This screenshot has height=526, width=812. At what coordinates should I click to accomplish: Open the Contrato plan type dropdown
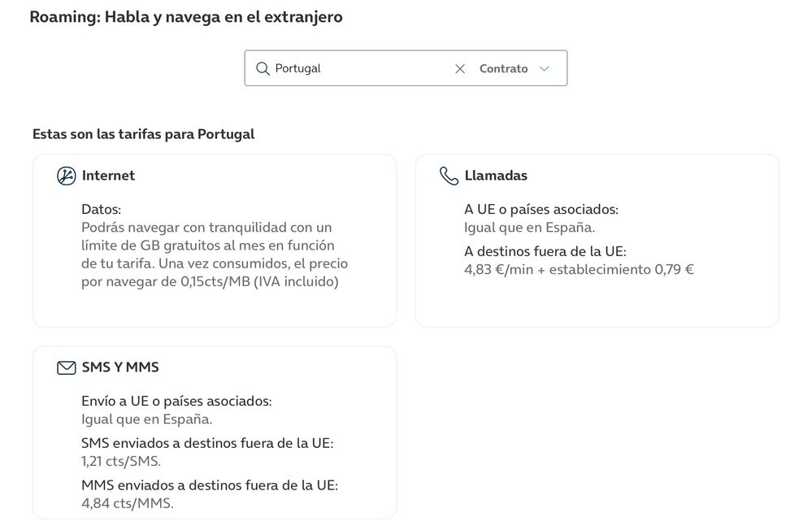click(504, 69)
